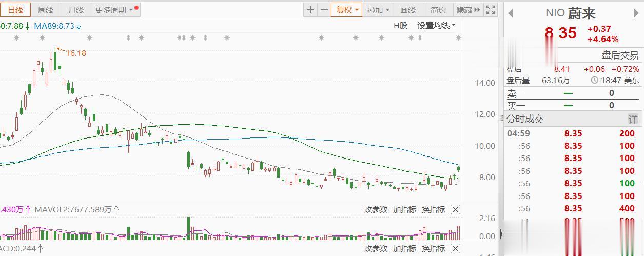Click the 盘后交易 after-hours label
This screenshot has width=644, height=256.
pos(620,55)
